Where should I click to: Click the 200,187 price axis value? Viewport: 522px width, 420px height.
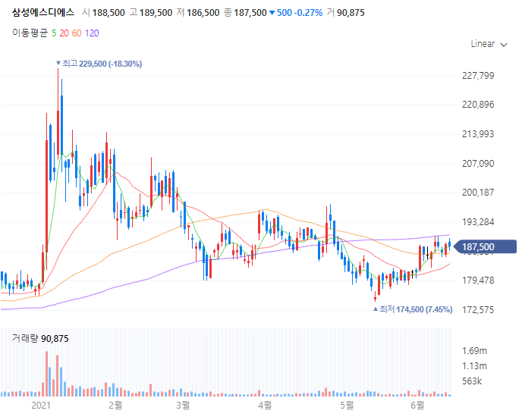point(478,193)
